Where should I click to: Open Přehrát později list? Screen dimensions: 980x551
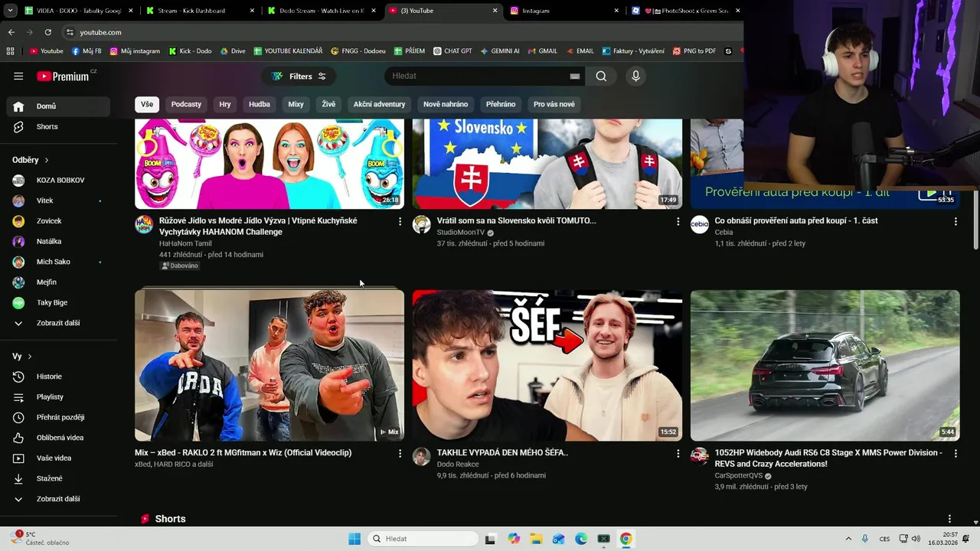click(x=58, y=417)
